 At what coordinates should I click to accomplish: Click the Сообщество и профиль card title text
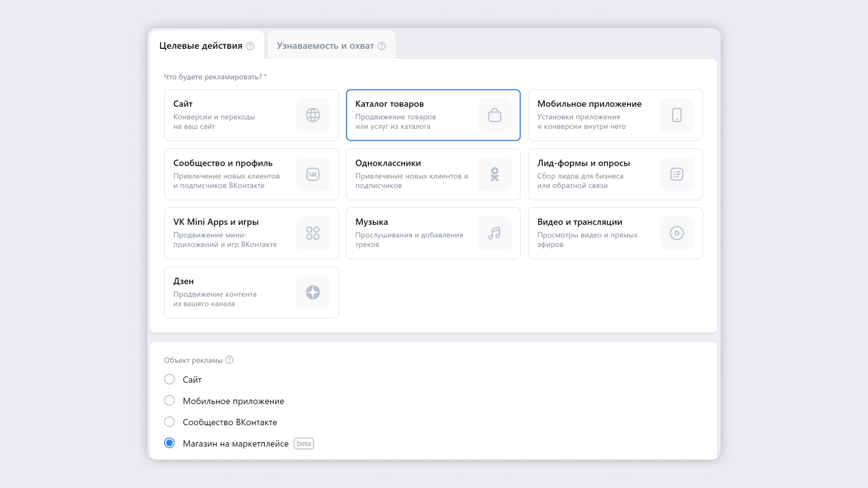[x=223, y=163]
